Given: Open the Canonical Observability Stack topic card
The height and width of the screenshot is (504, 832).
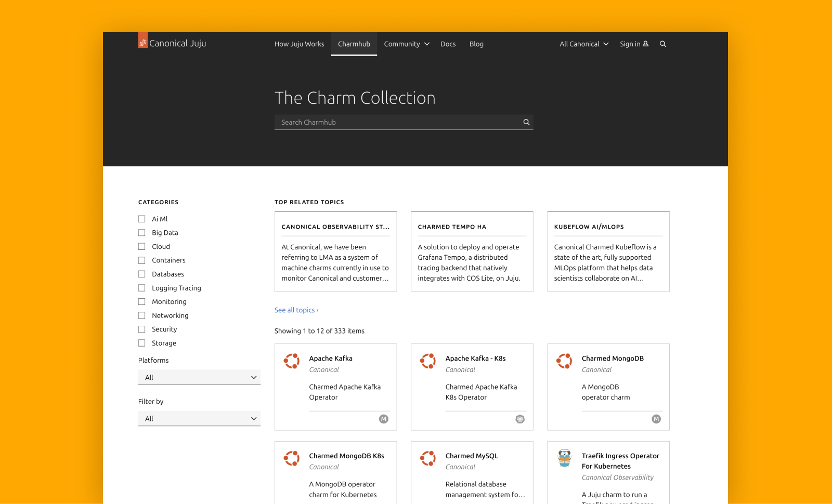Looking at the screenshot, I should point(335,251).
